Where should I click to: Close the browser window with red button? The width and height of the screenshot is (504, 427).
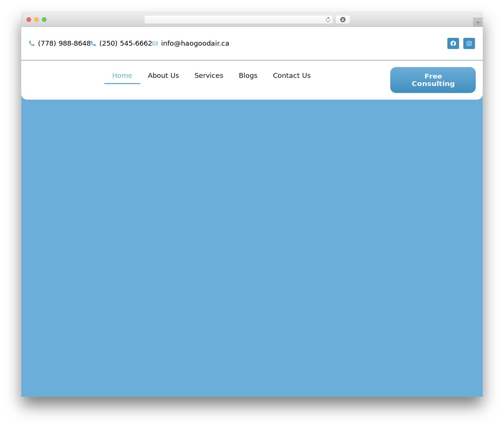pyautogui.click(x=29, y=20)
